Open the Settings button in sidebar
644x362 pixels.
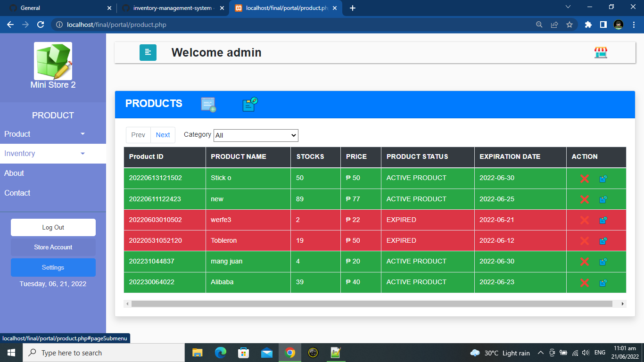[x=53, y=267]
